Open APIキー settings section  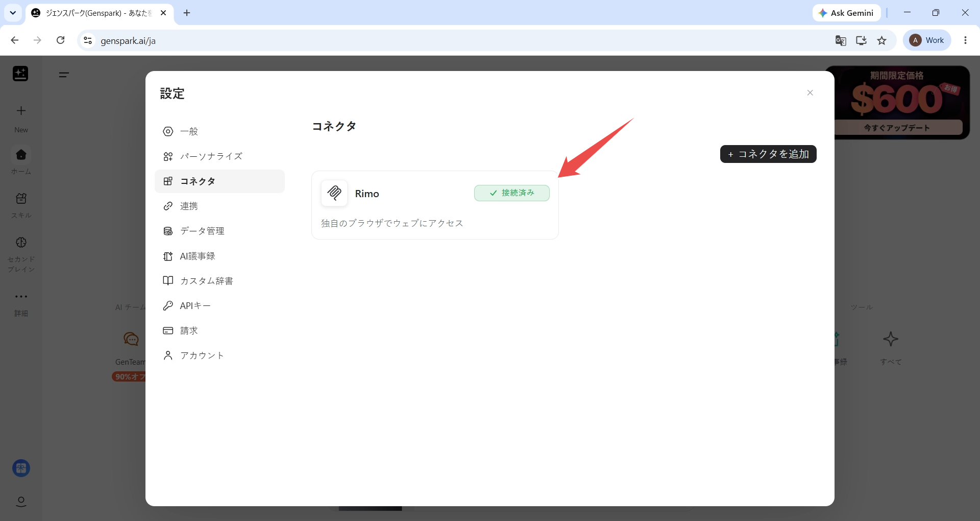219,305
